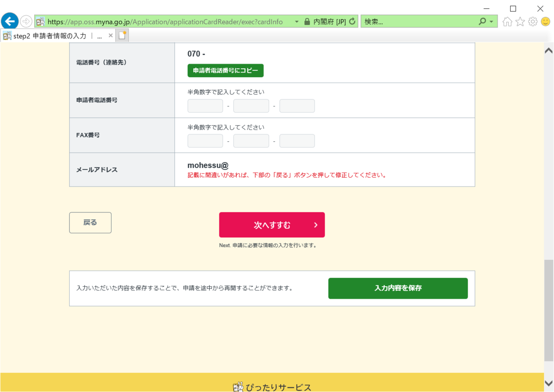554x392 pixels.
Task: Click the security padlock icon
Action: 307,22
